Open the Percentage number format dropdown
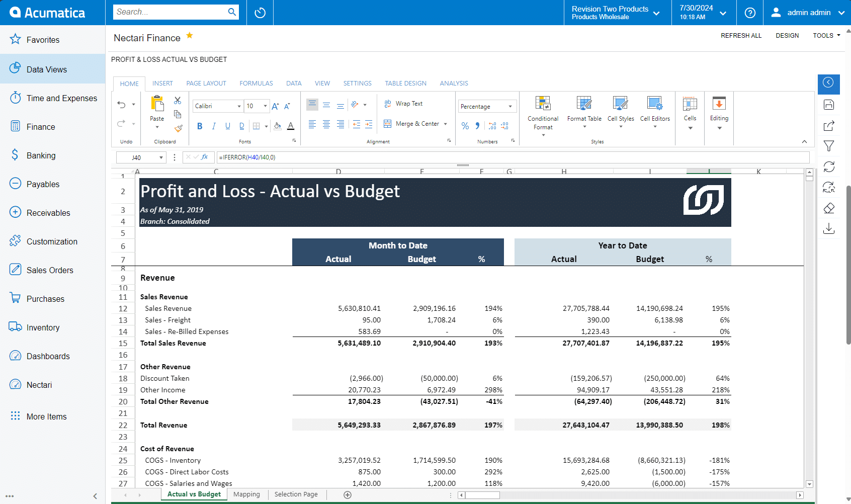 (510, 106)
